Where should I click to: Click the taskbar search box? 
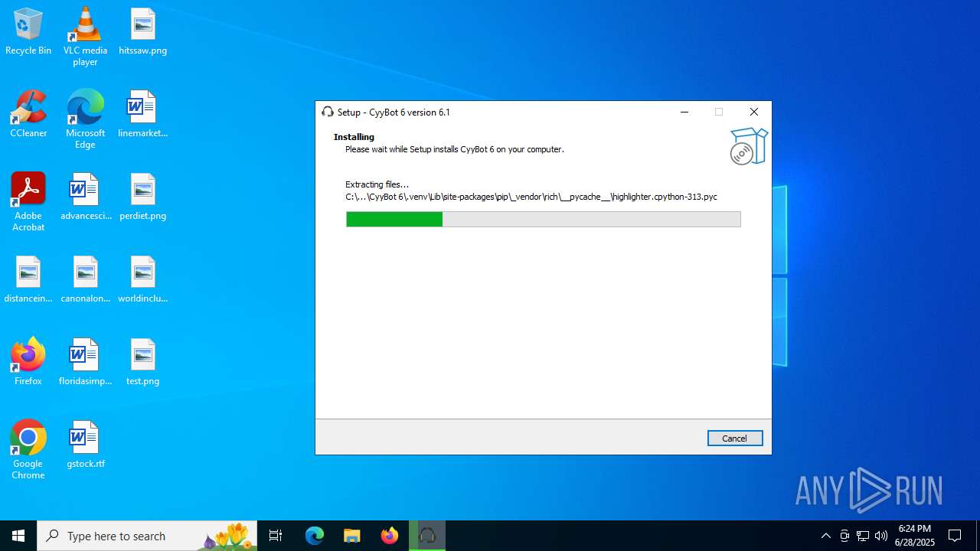coord(147,536)
